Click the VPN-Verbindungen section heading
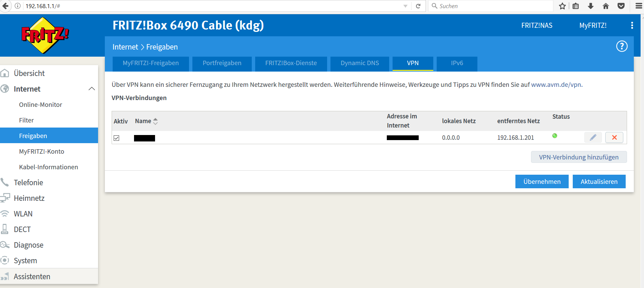Screen dimensions: 644x288 (139, 98)
